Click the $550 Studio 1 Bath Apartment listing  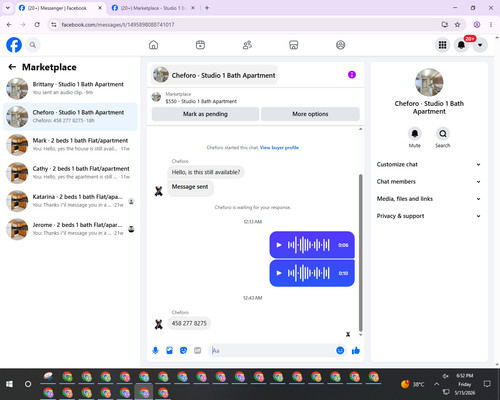click(201, 101)
